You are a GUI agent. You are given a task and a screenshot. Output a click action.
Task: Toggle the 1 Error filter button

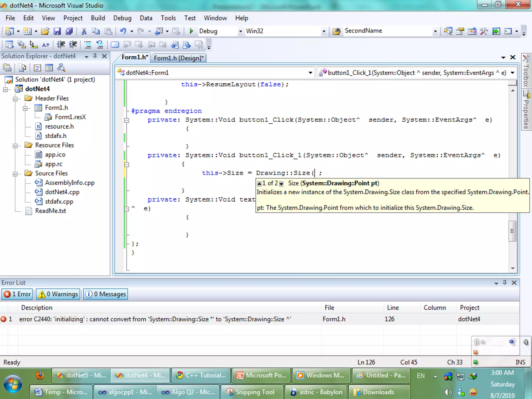coord(18,294)
